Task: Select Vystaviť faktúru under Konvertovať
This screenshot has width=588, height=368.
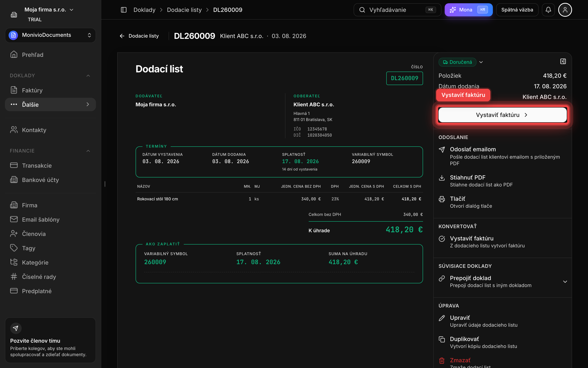Action: coord(502,242)
